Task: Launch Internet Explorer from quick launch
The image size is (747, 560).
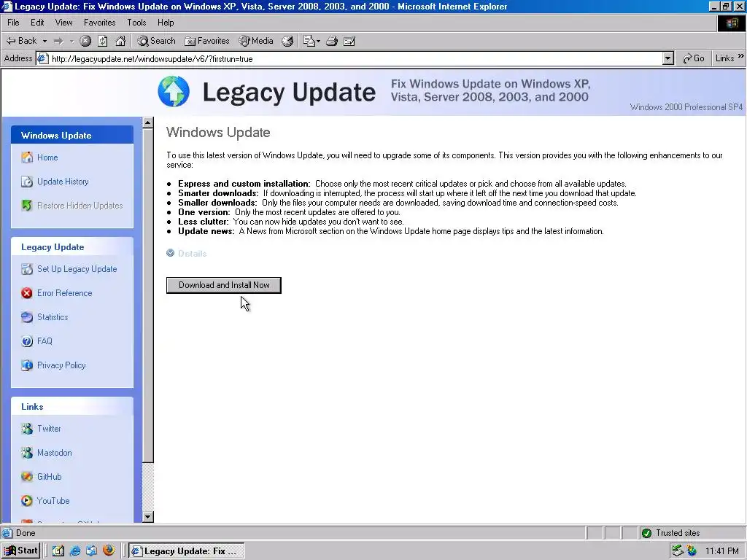Action: tap(75, 551)
